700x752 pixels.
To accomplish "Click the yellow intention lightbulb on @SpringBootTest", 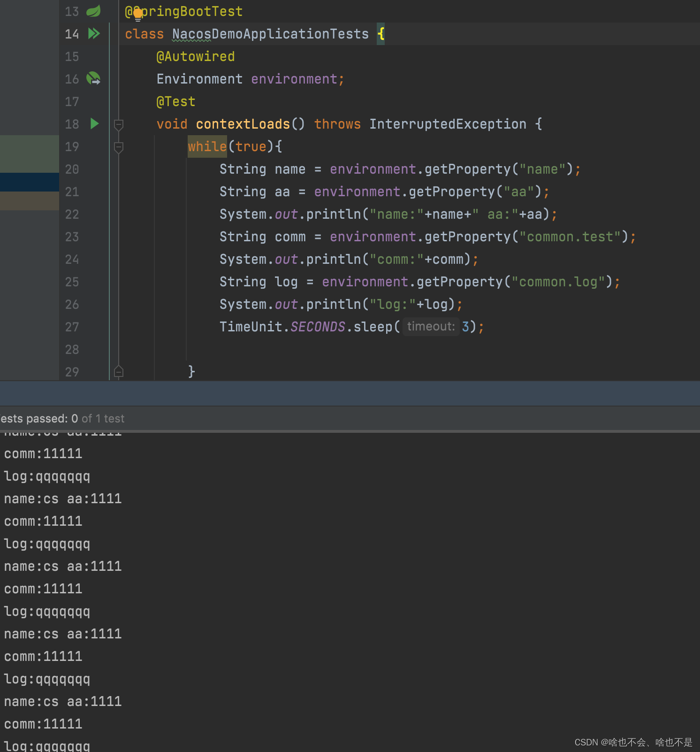I will pyautogui.click(x=137, y=15).
